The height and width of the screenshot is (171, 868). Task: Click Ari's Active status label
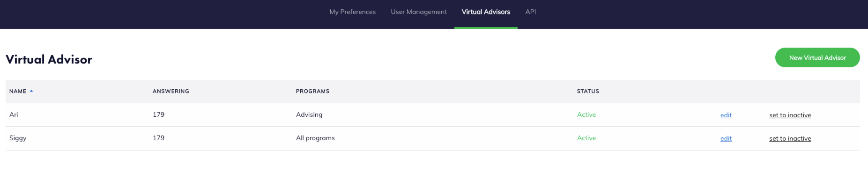point(586,114)
